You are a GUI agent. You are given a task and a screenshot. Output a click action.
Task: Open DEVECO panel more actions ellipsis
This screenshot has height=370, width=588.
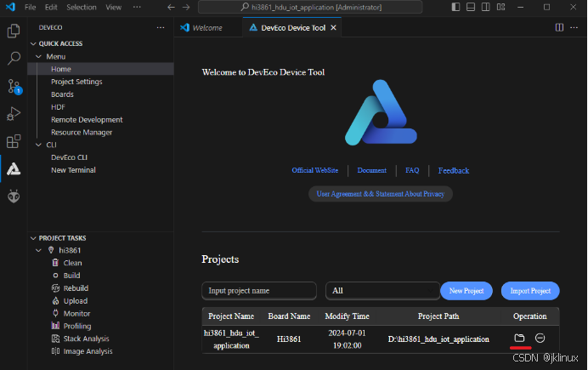tap(161, 27)
